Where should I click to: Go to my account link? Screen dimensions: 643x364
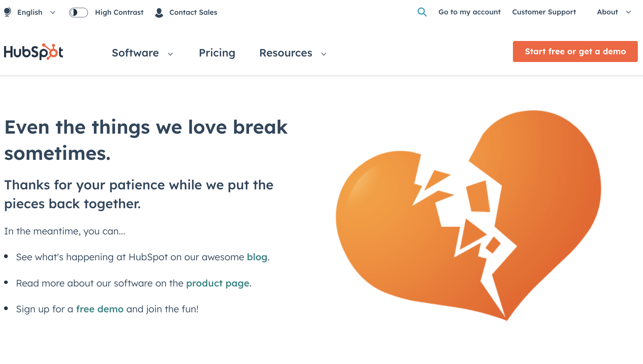point(469,12)
